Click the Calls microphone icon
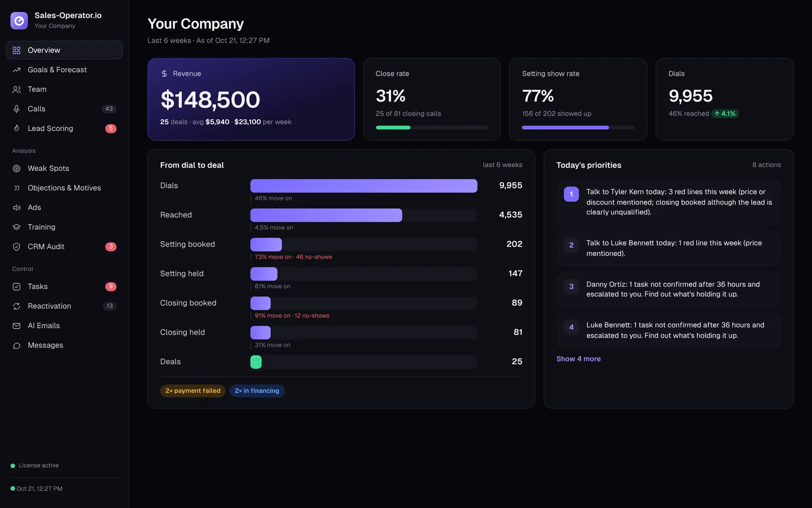Viewport: 812px width, 508px height. click(17, 109)
